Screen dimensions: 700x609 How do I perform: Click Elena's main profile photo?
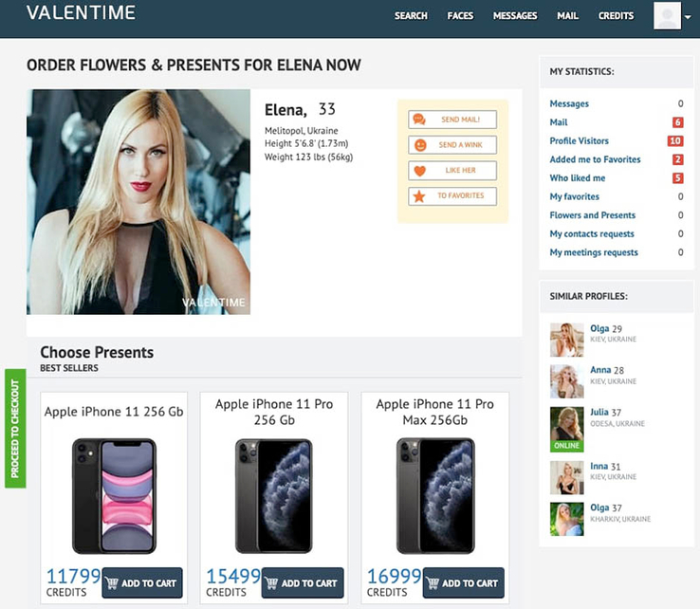click(138, 202)
